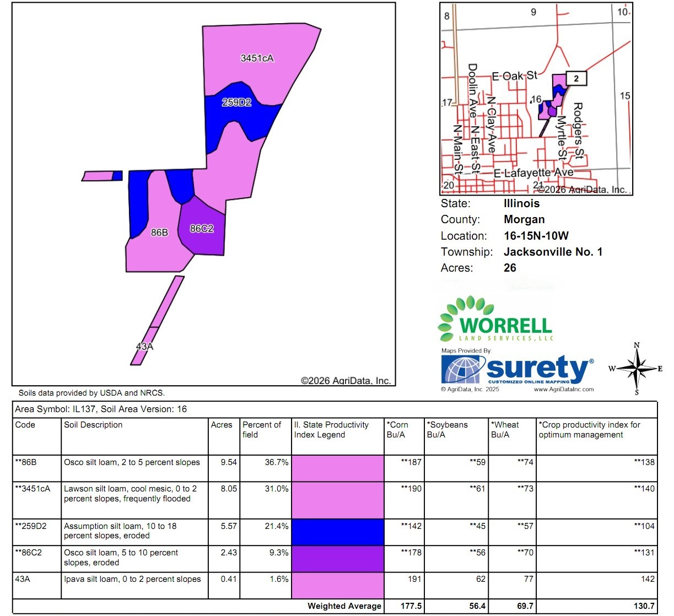Click E-Lafayette Ave label on locator map
This screenshot has width=674, height=616.
point(533,173)
